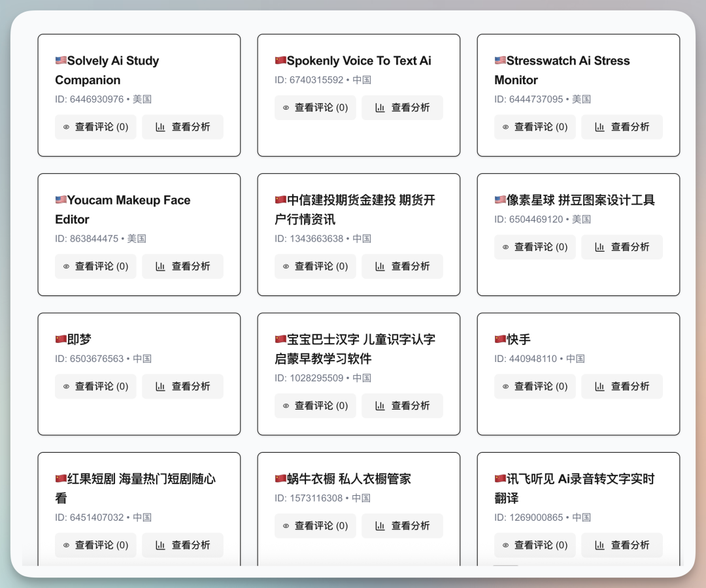The width and height of the screenshot is (706, 588).
Task: Open 查看评论 for 像素星球 拼豆图案设计工具
Action: coord(535,247)
